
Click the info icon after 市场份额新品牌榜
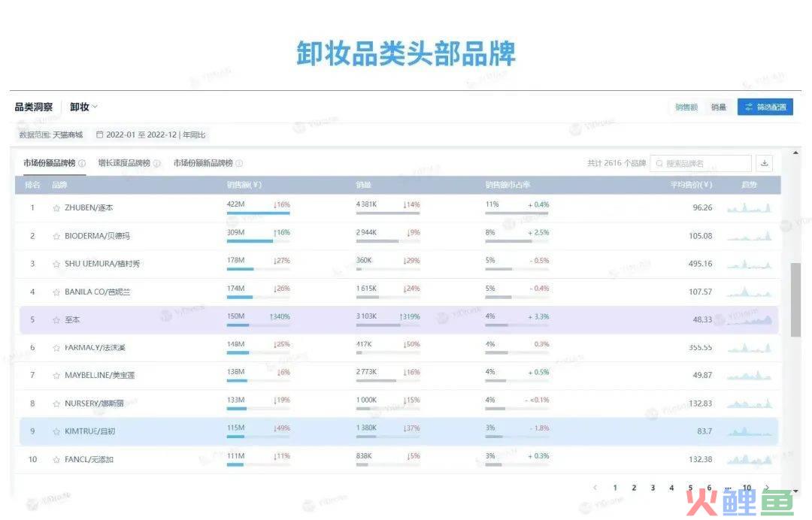pyautogui.click(x=239, y=163)
